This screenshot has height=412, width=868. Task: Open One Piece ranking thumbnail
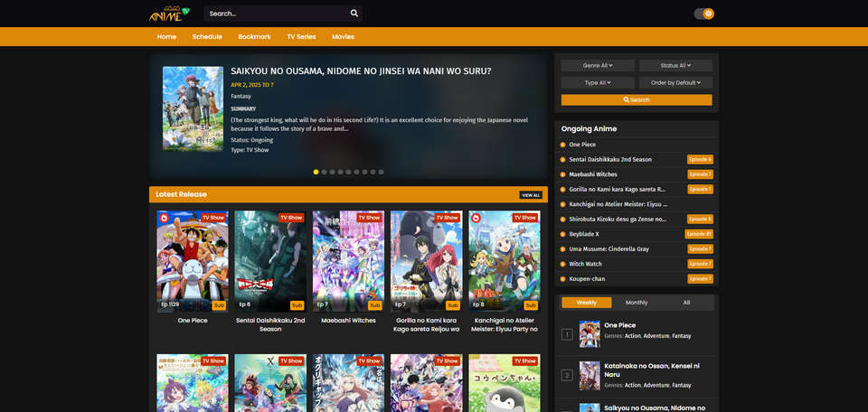(590, 334)
